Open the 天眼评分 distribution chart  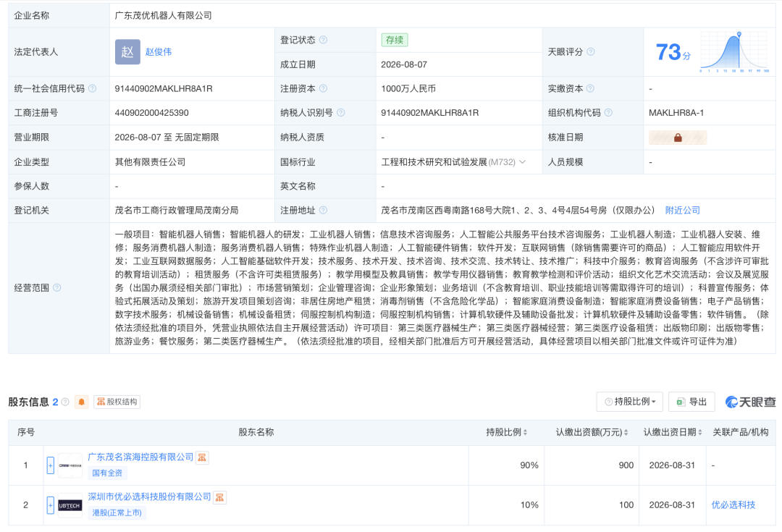[x=734, y=52]
